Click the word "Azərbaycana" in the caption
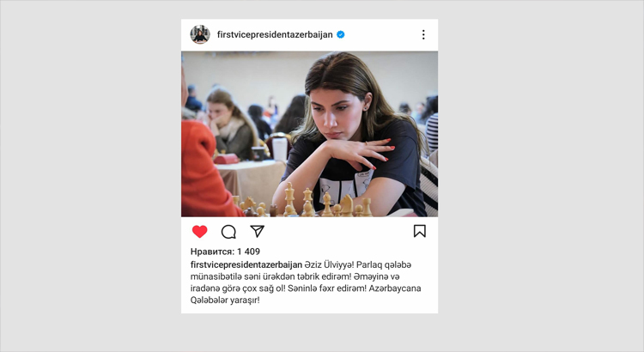644x352 pixels. 395,288
